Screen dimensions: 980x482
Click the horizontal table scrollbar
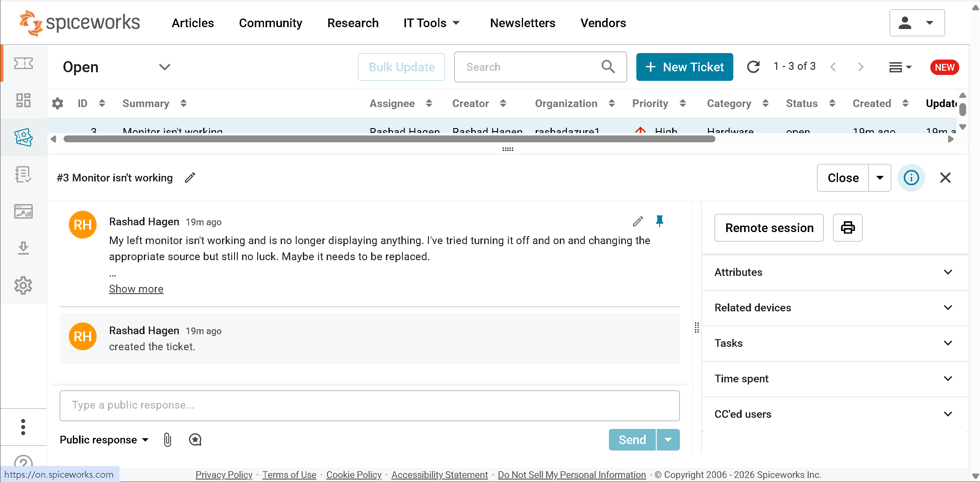pos(389,139)
